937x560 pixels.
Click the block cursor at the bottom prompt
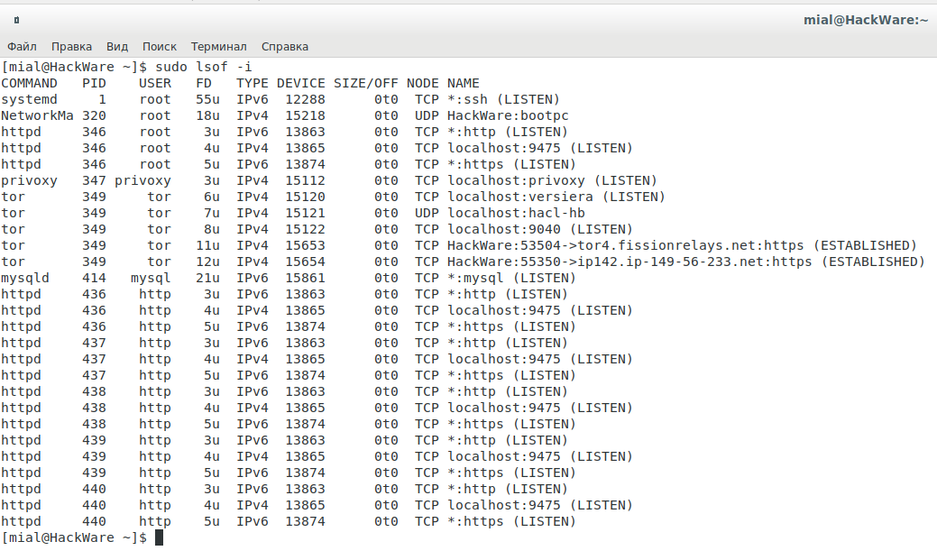160,537
